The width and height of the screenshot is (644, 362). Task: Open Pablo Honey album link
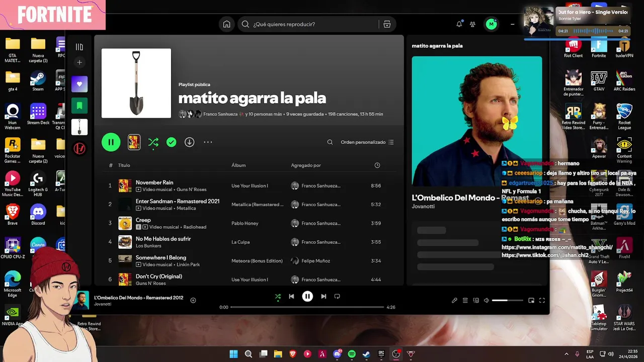[245, 223]
